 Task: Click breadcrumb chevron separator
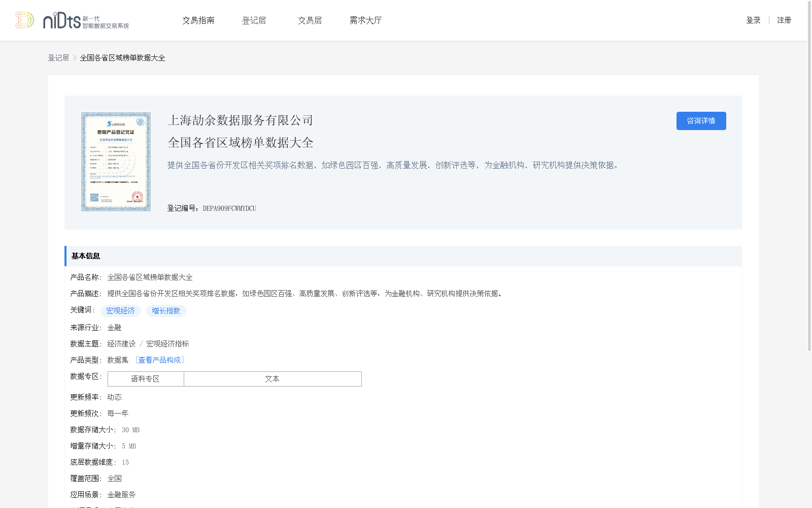75,58
